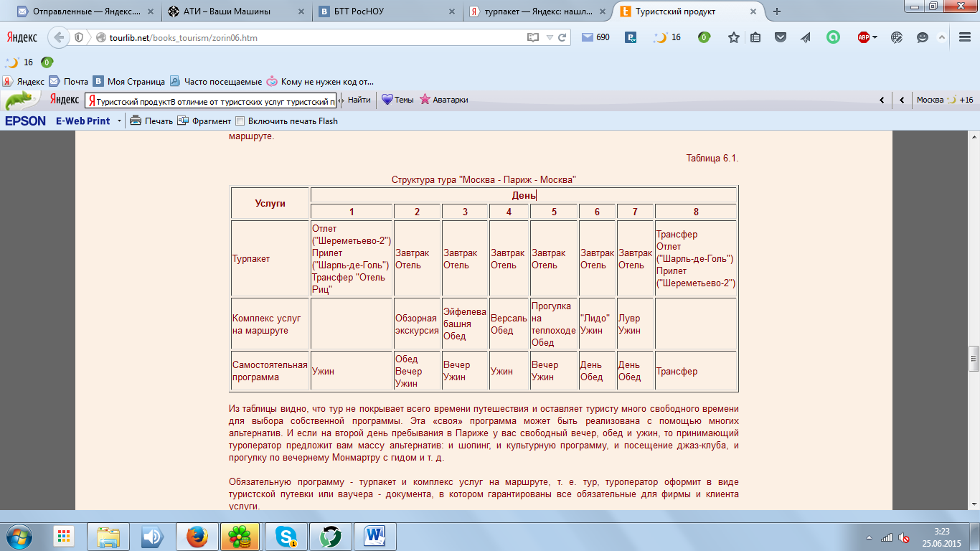Click scrollbar down arrow at page bottom
This screenshot has width=980, height=551.
coord(974,504)
